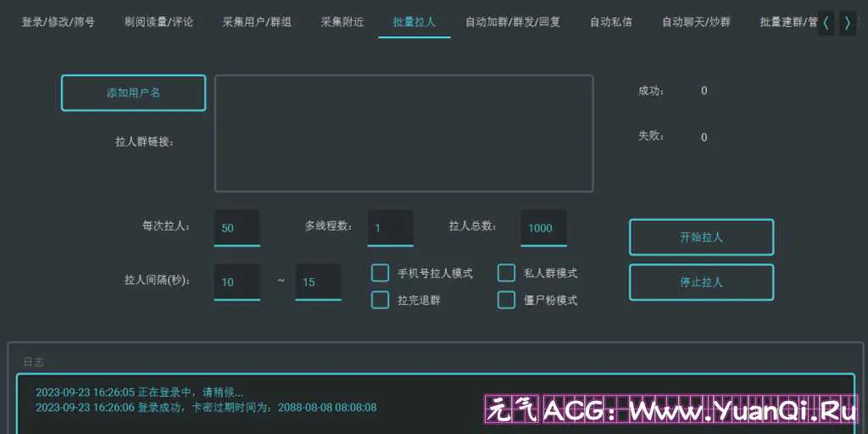Click the 每次拉人 field showing 50
Image resolution: width=868 pixels, height=434 pixels.
(x=237, y=227)
